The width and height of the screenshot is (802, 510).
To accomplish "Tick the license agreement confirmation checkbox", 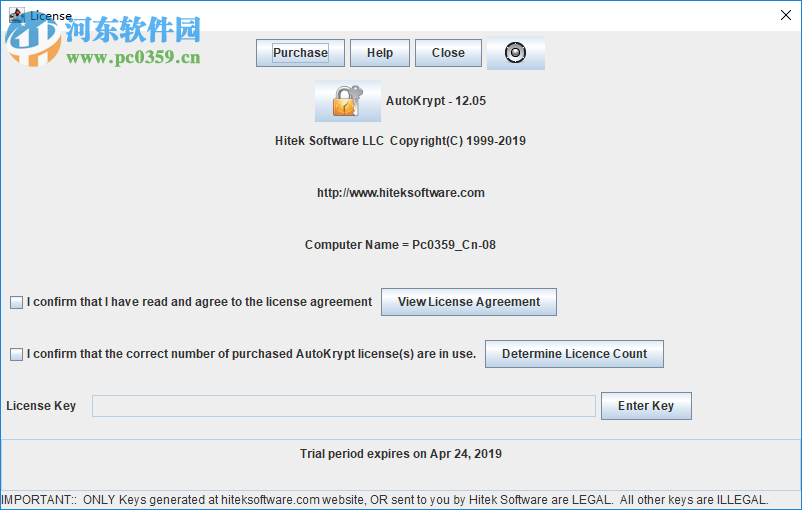I will coord(16,302).
